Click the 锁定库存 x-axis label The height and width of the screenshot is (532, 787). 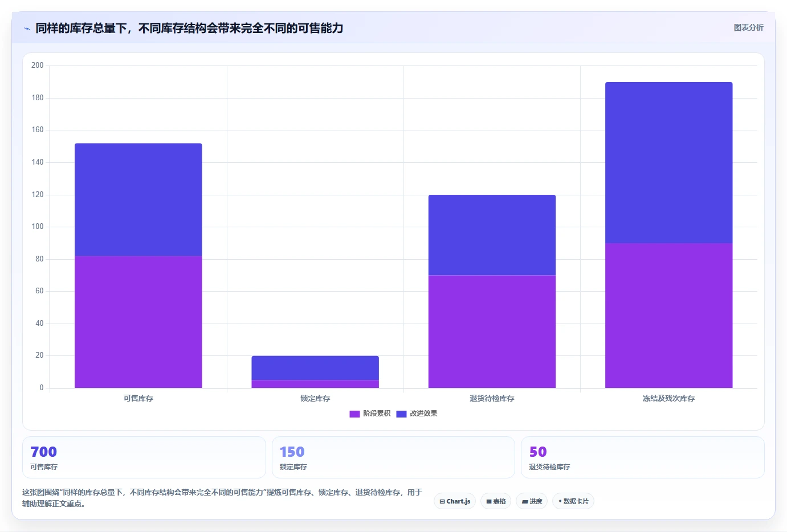(315, 398)
